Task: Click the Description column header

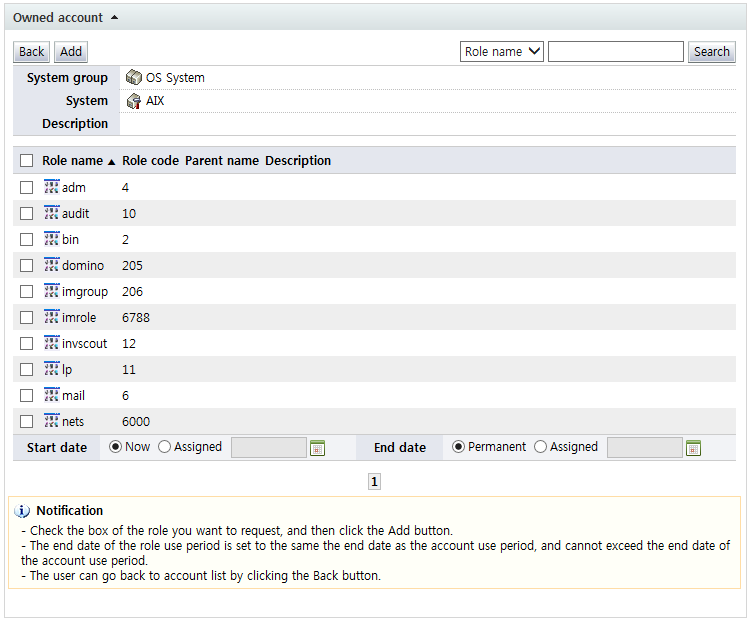Action: pyautogui.click(x=298, y=161)
